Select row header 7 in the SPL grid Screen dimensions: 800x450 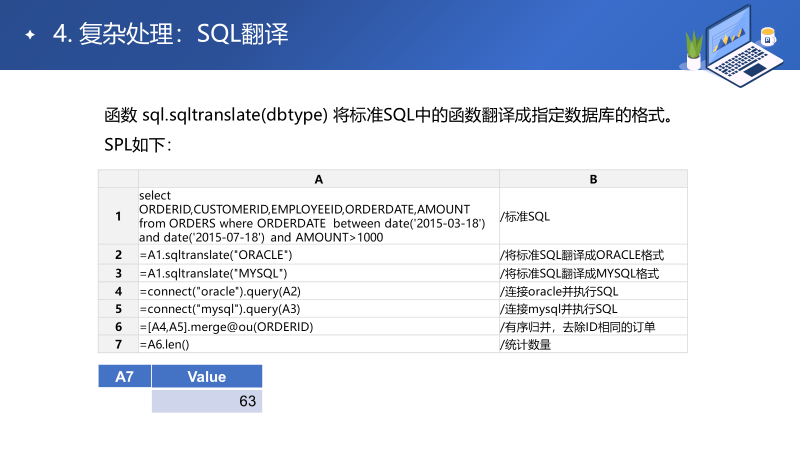tap(118, 345)
